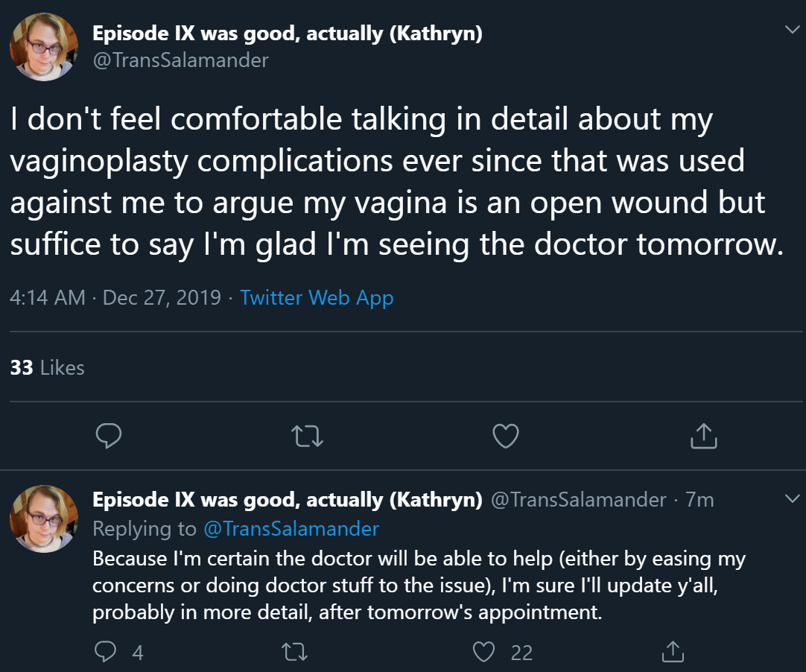Like the main tweet
This screenshot has height=672, width=806.
point(506,436)
